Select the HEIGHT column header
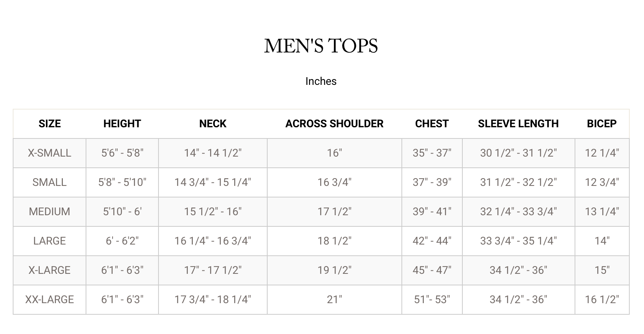Screen dimensions: 644x334 pyautogui.click(x=122, y=124)
